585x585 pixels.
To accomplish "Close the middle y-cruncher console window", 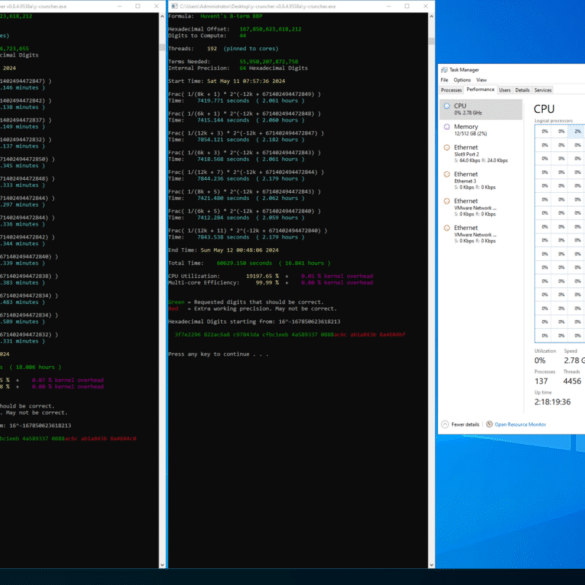I will coord(425,6).
